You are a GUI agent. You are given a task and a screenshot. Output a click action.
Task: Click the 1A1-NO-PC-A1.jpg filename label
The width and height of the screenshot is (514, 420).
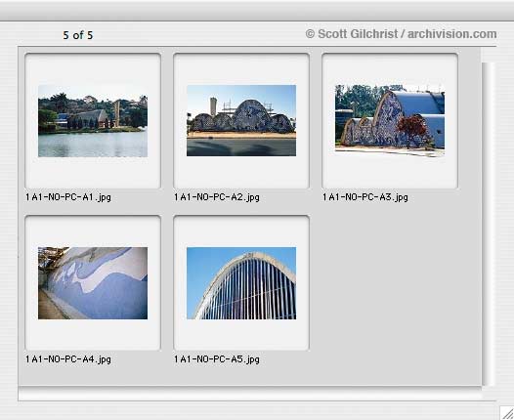[x=68, y=197]
